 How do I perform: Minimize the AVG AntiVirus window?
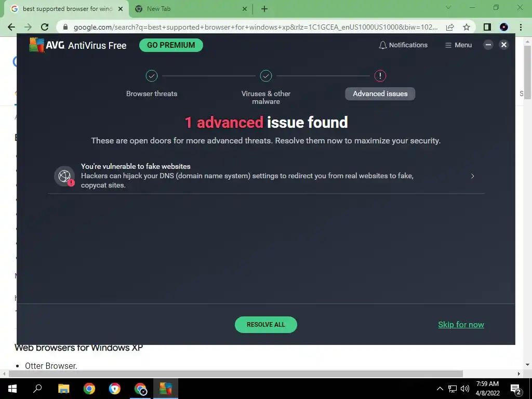pos(488,45)
